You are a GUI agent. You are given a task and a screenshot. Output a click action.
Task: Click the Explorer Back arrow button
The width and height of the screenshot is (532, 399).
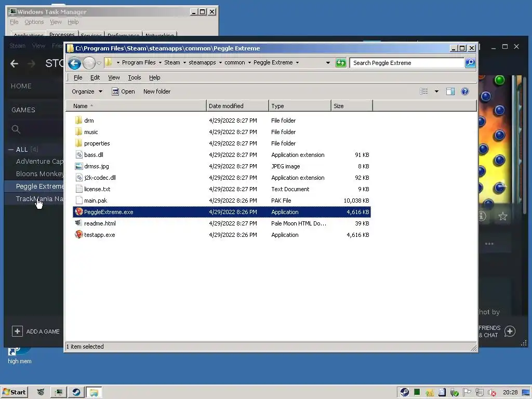(74, 63)
